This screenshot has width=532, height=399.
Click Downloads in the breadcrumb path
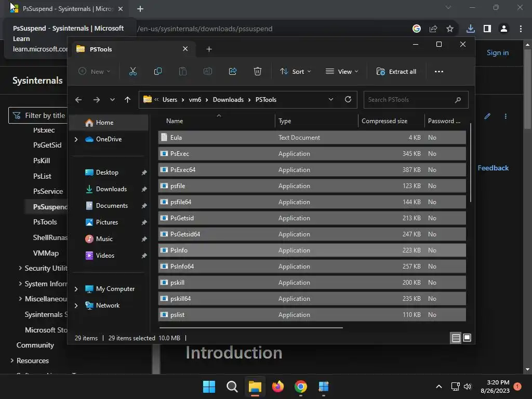[229, 100]
